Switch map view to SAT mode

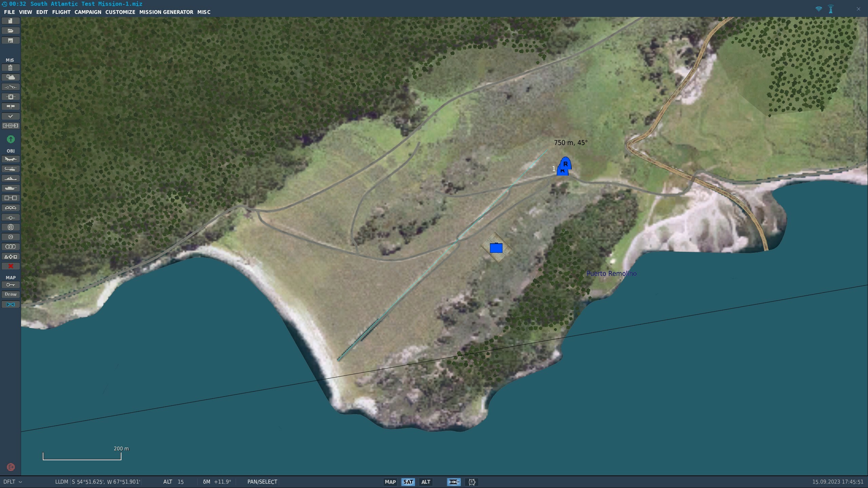tap(408, 482)
